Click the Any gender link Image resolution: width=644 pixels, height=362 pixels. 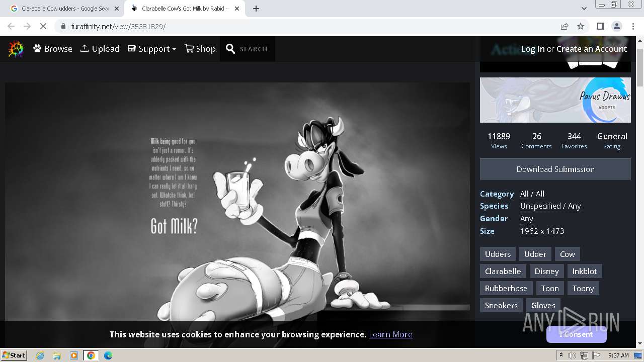pyautogui.click(x=527, y=219)
